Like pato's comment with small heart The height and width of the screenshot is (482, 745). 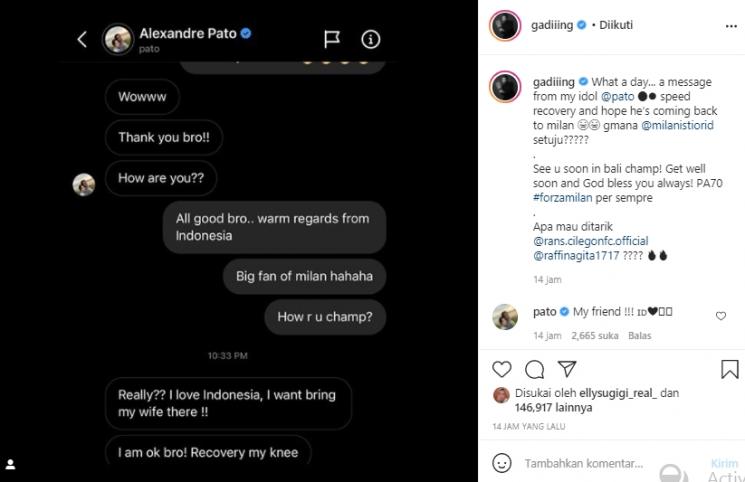pyautogui.click(x=721, y=316)
